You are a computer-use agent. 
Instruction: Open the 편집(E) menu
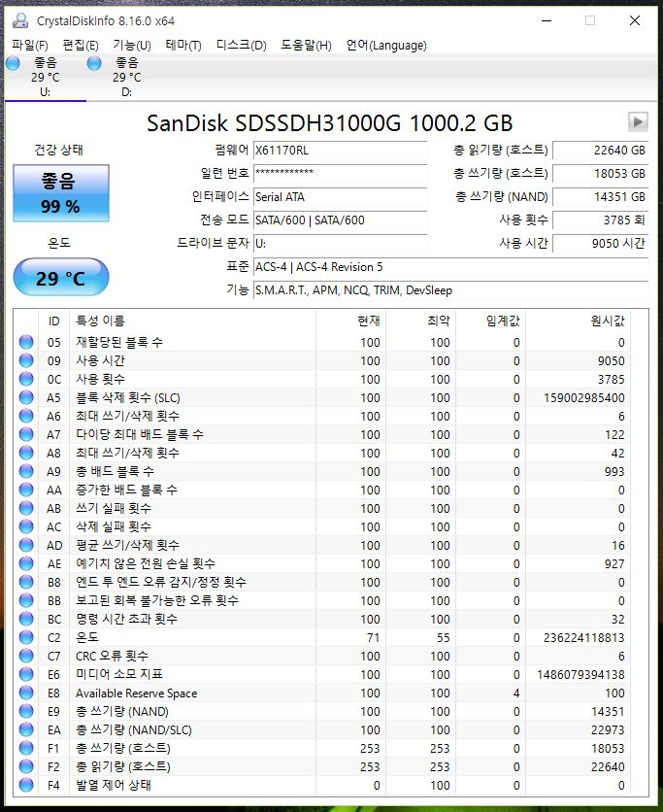point(81,45)
